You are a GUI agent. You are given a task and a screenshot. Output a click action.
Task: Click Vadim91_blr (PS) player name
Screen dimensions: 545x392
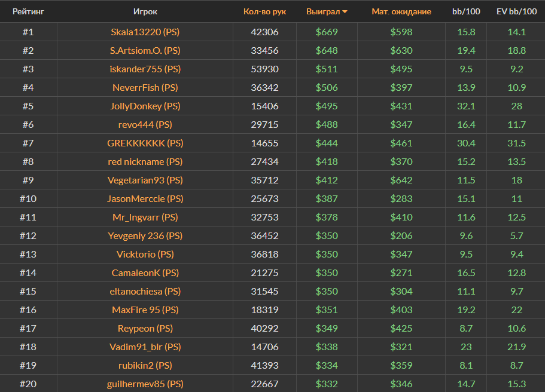145,347
